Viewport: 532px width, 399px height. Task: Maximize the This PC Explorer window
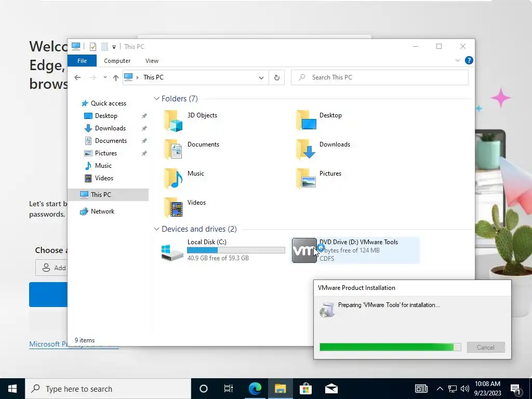(x=439, y=46)
